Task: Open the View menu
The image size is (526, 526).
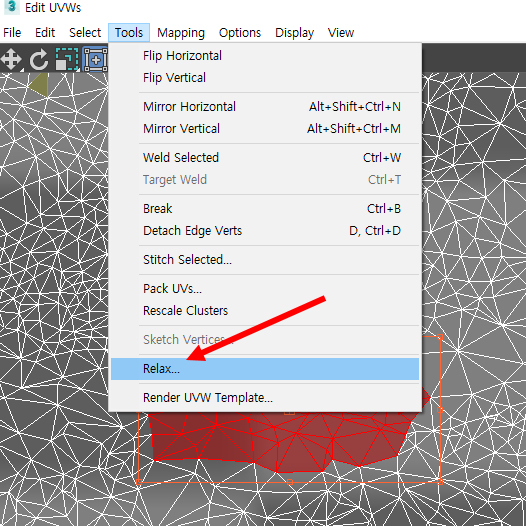Action: [x=341, y=33]
